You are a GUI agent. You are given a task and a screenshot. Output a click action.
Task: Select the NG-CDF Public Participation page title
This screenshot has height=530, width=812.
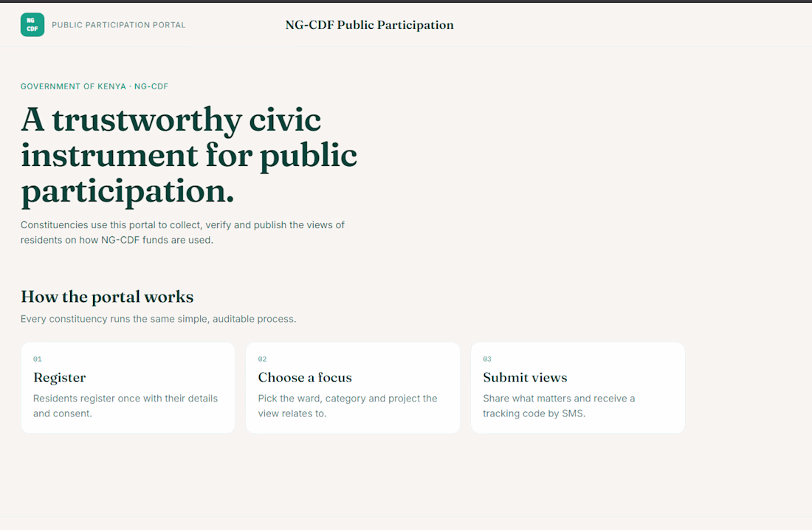pos(369,25)
